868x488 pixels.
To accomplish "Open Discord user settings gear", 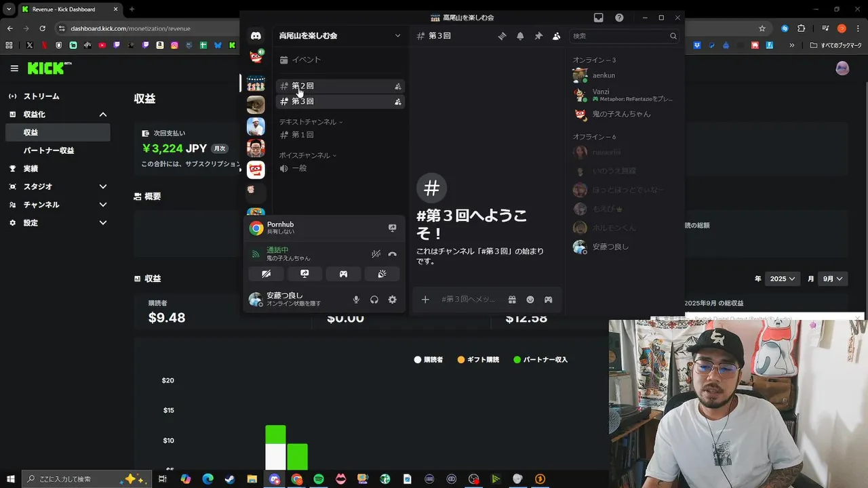I will [392, 300].
